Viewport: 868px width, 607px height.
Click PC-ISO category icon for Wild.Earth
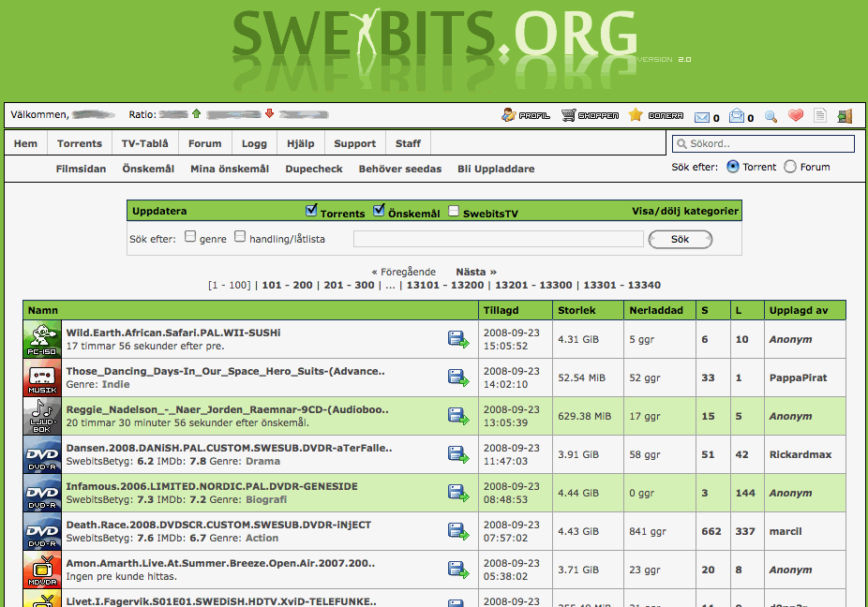[42, 339]
